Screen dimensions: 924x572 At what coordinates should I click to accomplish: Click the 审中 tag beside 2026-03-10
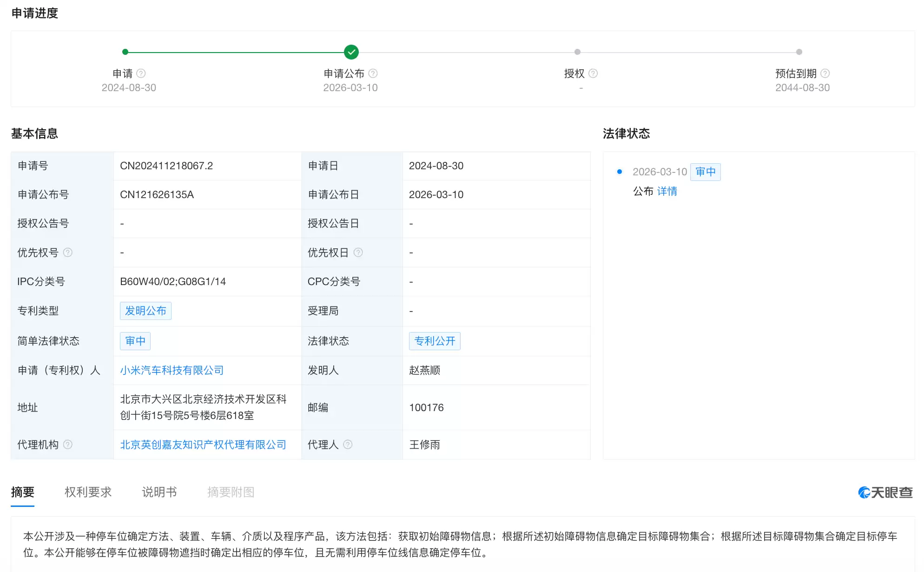point(705,172)
